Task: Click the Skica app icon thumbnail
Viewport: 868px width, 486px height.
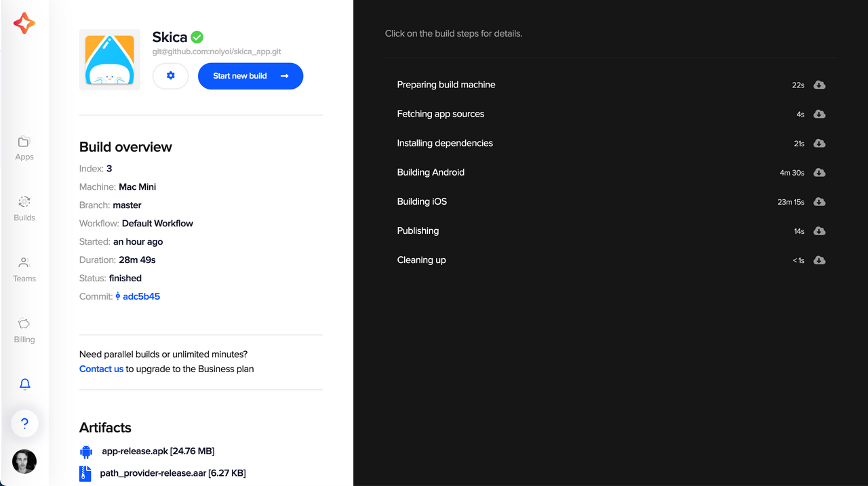Action: tap(110, 60)
